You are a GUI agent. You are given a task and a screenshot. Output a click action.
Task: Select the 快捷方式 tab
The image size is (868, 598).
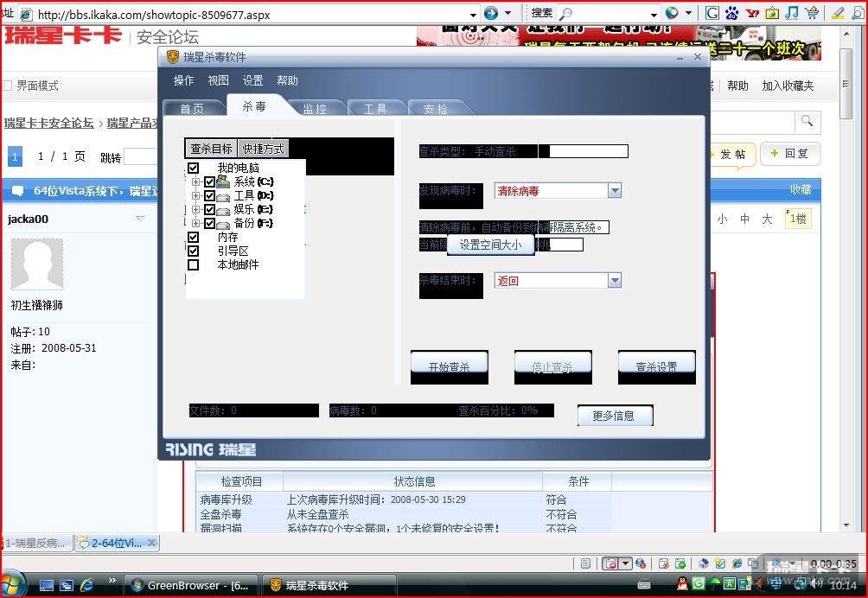pyautogui.click(x=263, y=149)
